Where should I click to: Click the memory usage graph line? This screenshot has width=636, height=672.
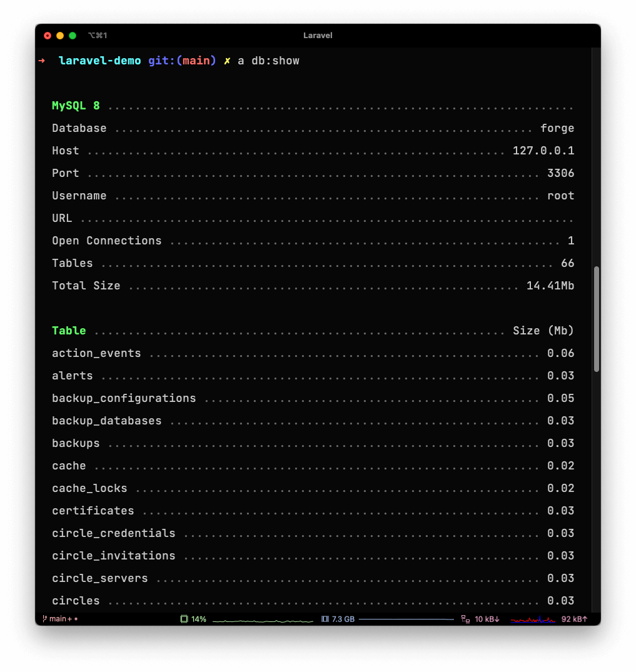[x=406, y=619]
